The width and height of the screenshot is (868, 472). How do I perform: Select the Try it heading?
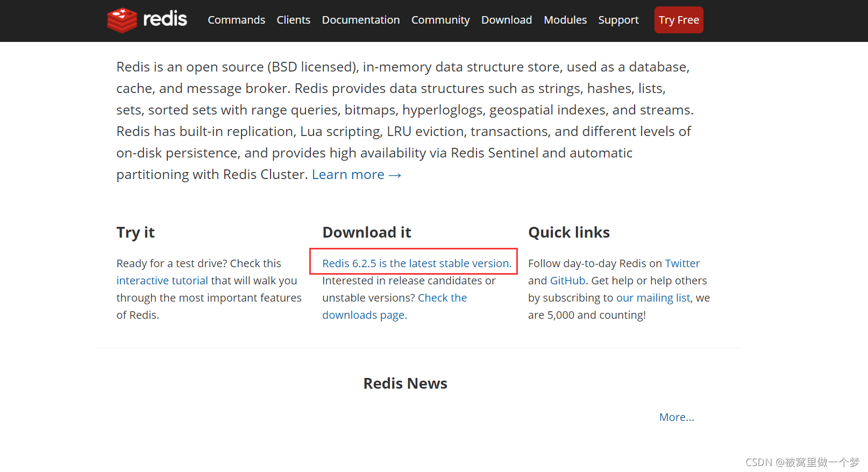click(x=136, y=232)
